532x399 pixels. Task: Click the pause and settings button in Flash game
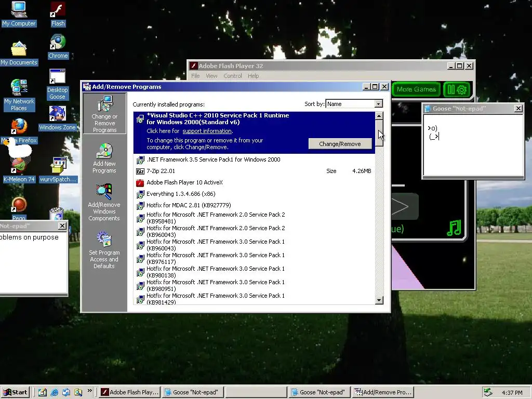(x=457, y=89)
